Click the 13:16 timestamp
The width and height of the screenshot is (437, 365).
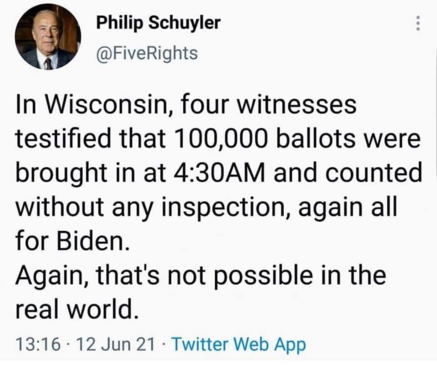point(38,344)
